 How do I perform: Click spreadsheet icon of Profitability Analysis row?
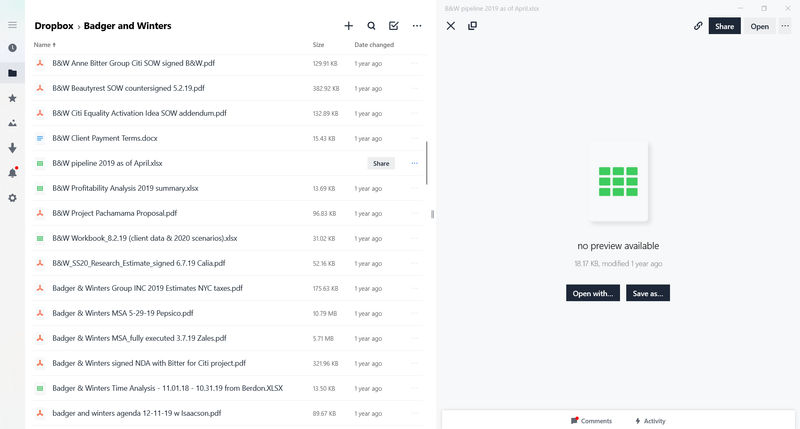(x=40, y=188)
